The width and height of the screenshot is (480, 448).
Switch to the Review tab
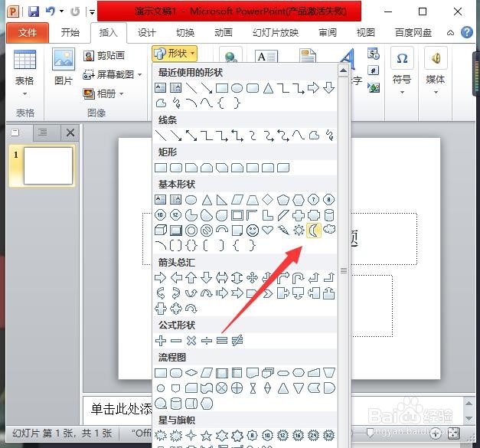[328, 32]
